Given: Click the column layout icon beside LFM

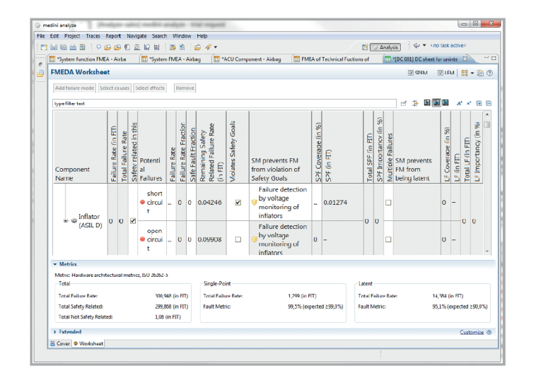Looking at the screenshot, I should click(x=464, y=73).
